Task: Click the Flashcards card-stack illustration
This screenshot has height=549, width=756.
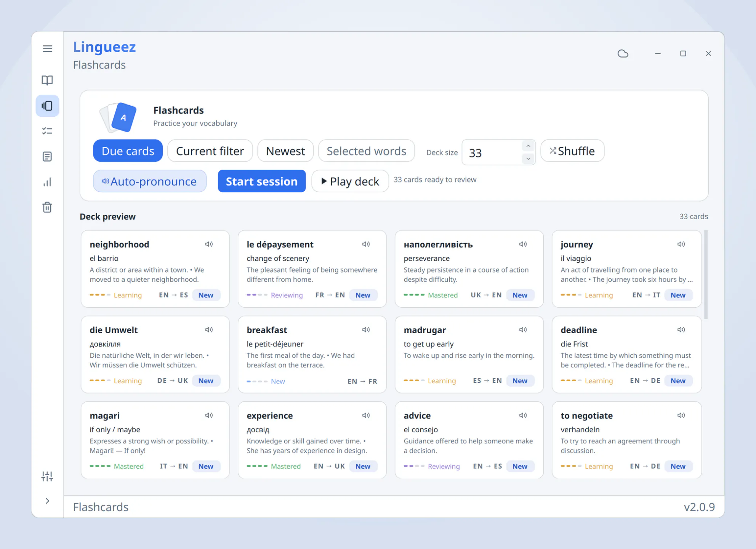Action: [118, 117]
